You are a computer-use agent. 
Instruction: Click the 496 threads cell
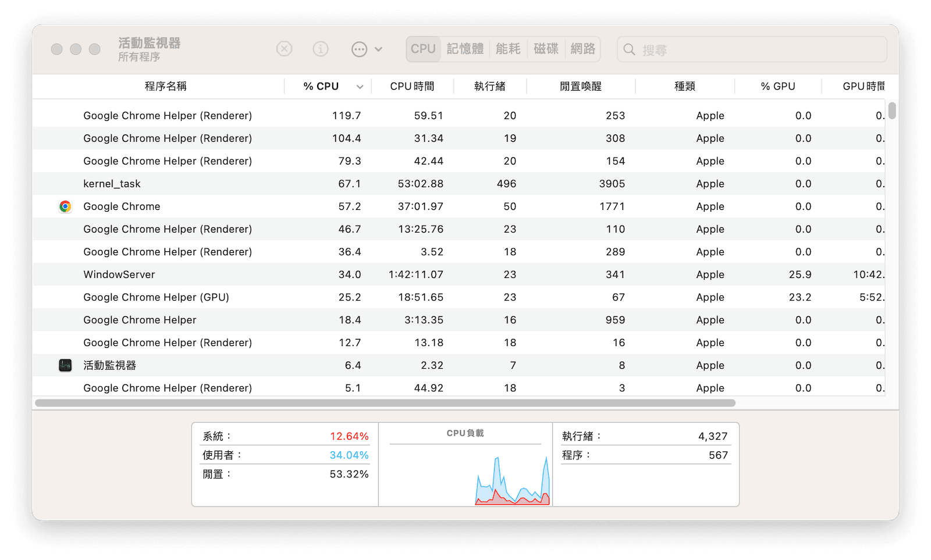(x=506, y=184)
